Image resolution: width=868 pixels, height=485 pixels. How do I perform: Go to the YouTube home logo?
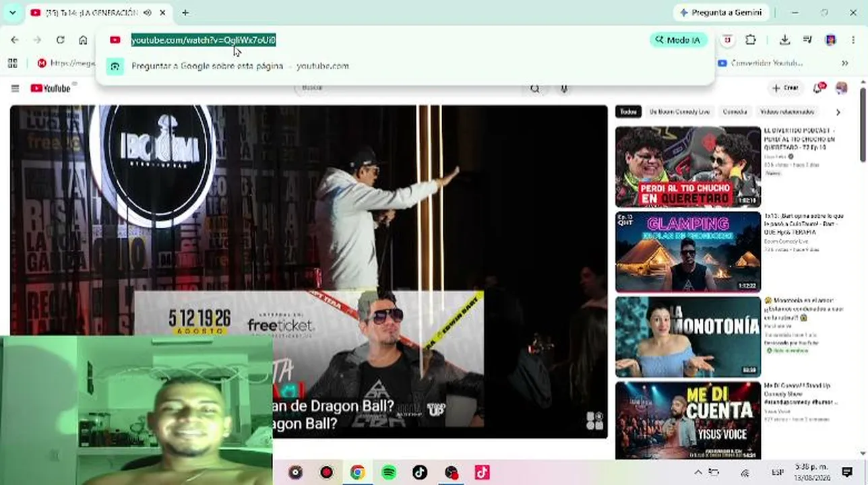tap(51, 88)
